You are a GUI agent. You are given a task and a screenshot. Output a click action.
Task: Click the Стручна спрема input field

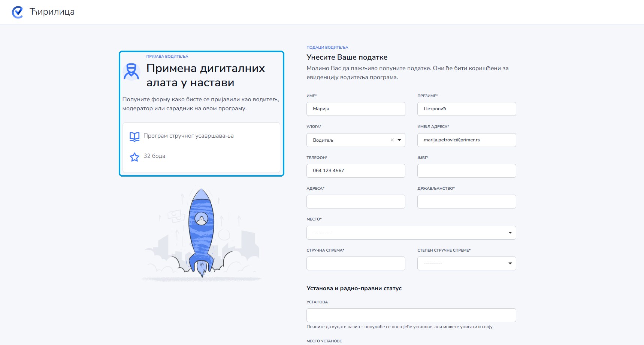coord(356,263)
